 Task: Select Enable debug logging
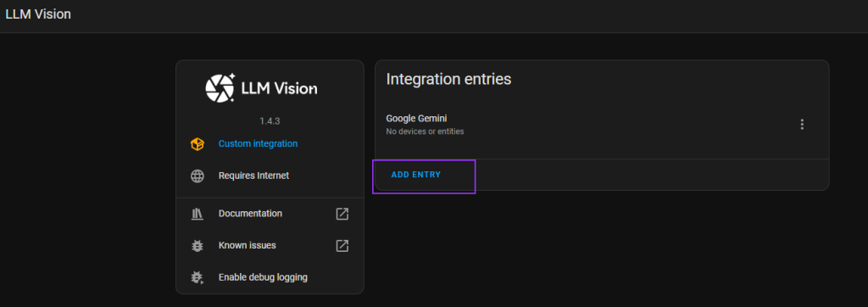263,277
